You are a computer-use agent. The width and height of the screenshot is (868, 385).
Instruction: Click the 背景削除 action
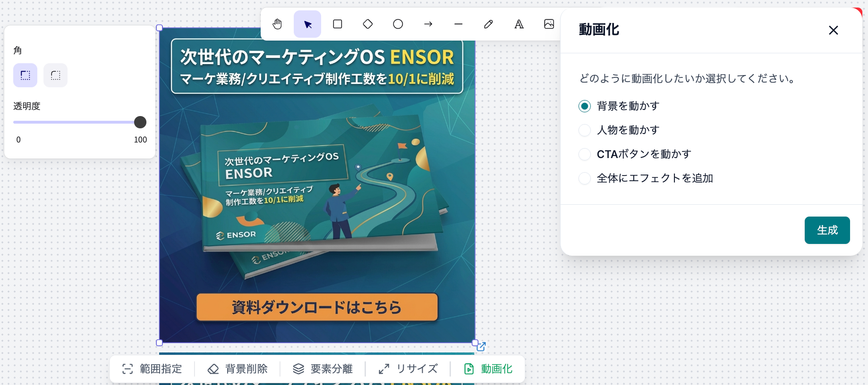238,369
